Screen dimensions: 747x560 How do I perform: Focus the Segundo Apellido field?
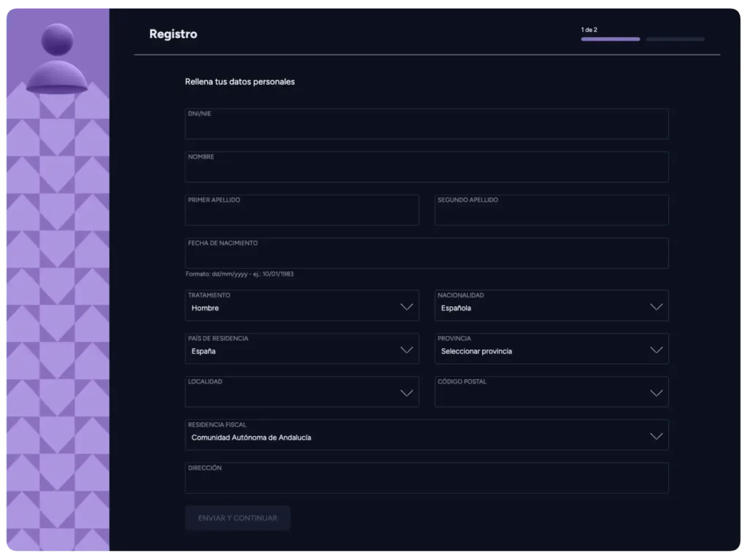click(551, 211)
